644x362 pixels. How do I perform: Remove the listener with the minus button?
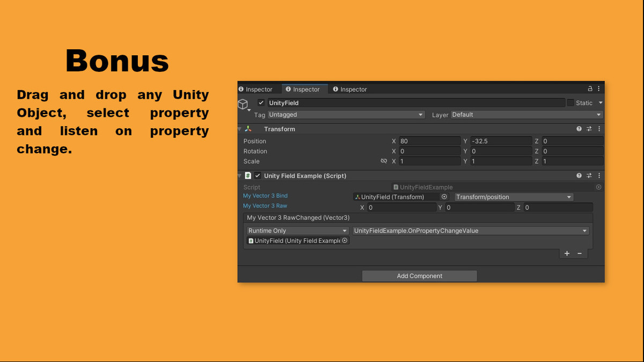(x=580, y=254)
